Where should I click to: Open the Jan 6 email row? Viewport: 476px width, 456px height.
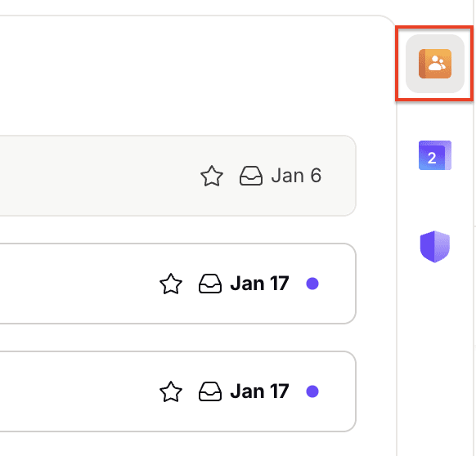178,176
